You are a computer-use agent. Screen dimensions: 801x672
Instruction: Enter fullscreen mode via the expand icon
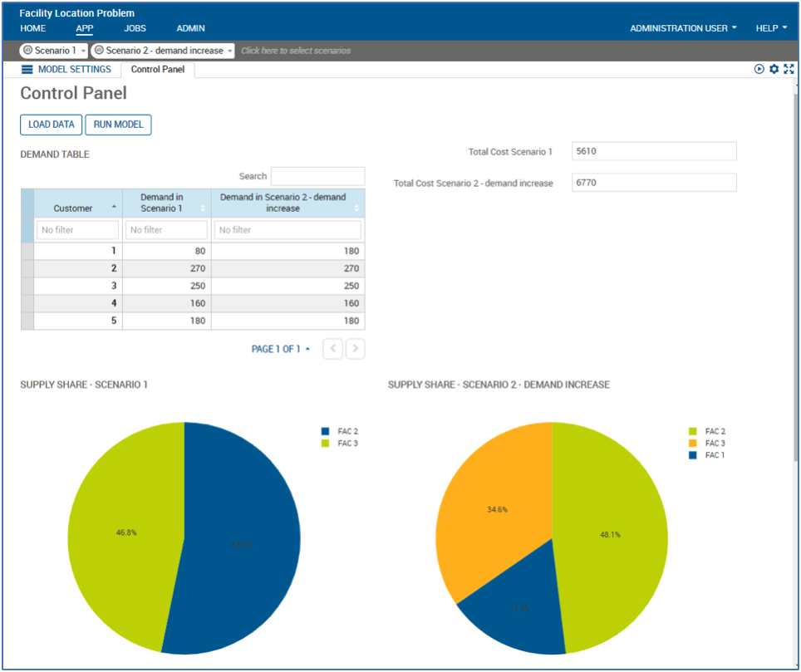(789, 69)
